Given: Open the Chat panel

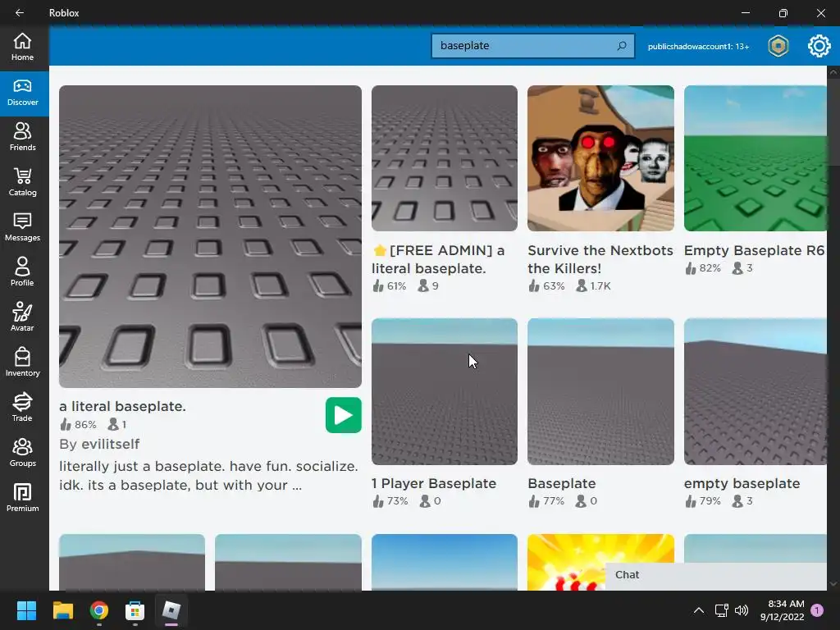Looking at the screenshot, I should 715,575.
